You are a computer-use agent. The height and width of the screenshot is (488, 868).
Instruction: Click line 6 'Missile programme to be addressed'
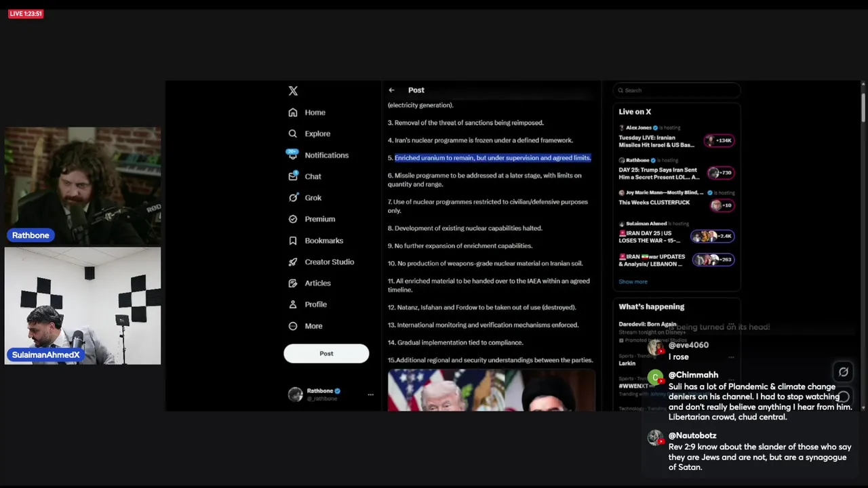pyautogui.click(x=484, y=180)
